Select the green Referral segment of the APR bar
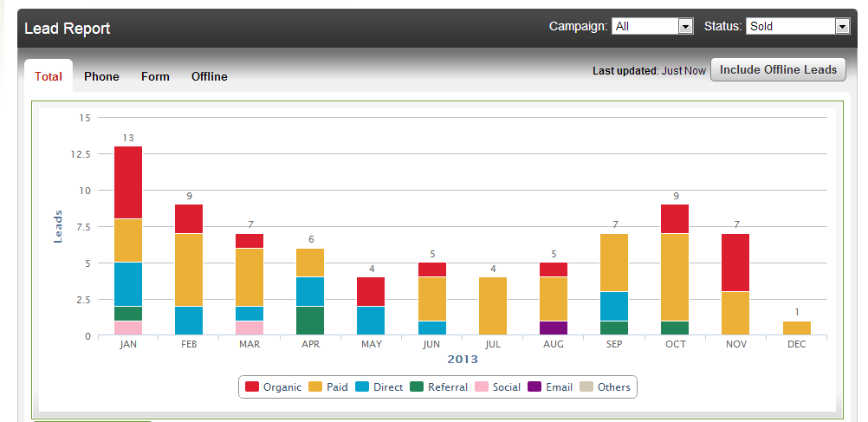This screenshot has width=868, height=422. click(310, 321)
